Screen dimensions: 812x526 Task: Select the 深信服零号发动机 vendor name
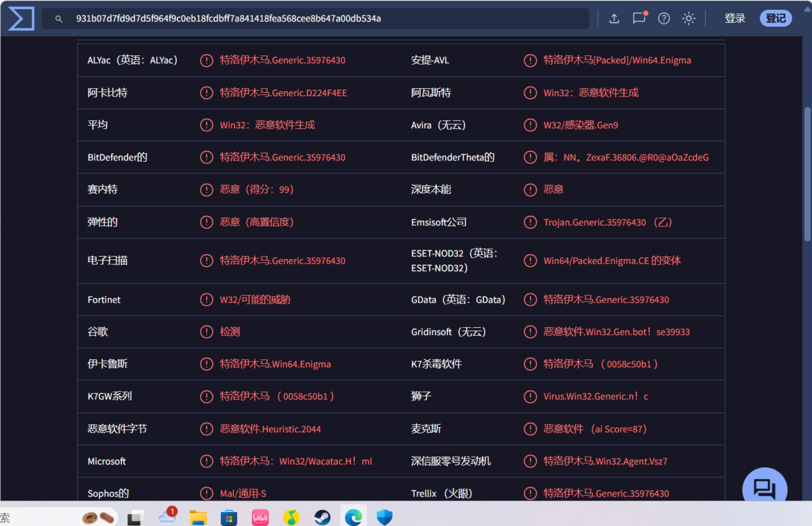pos(451,461)
